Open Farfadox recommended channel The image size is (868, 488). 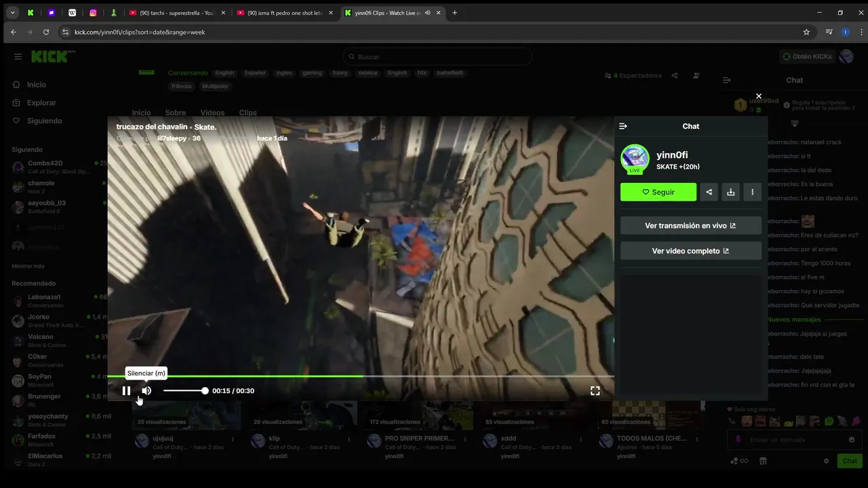[x=58, y=440]
